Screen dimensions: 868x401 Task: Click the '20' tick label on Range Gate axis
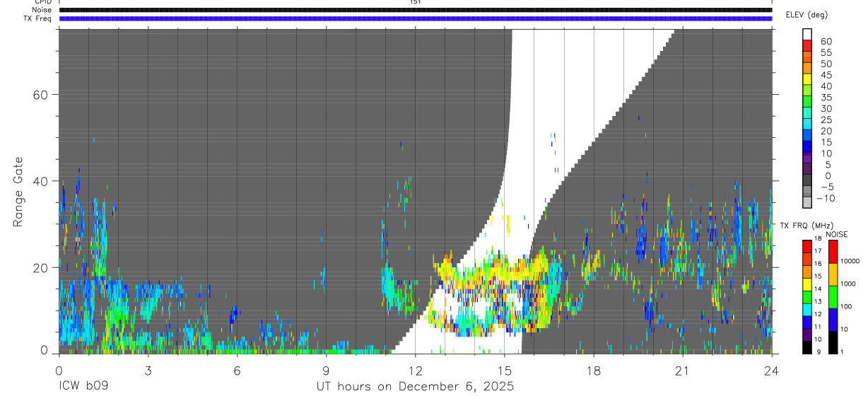click(40, 267)
